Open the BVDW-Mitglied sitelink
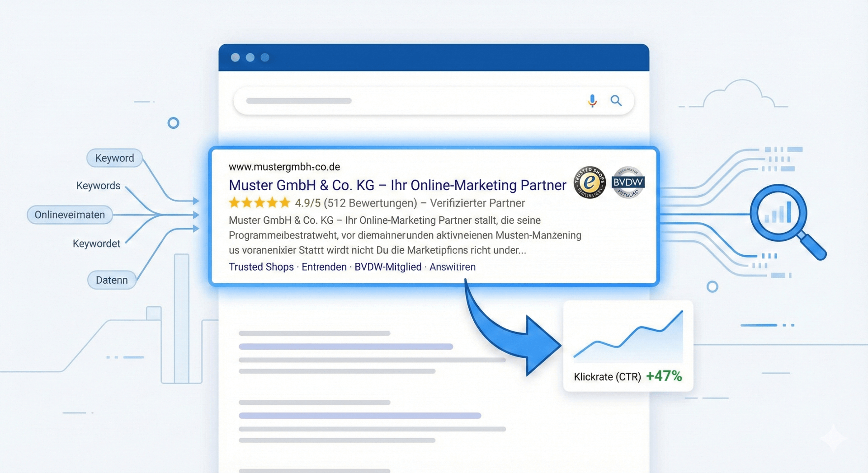Image resolution: width=868 pixels, height=473 pixels. coord(387,267)
